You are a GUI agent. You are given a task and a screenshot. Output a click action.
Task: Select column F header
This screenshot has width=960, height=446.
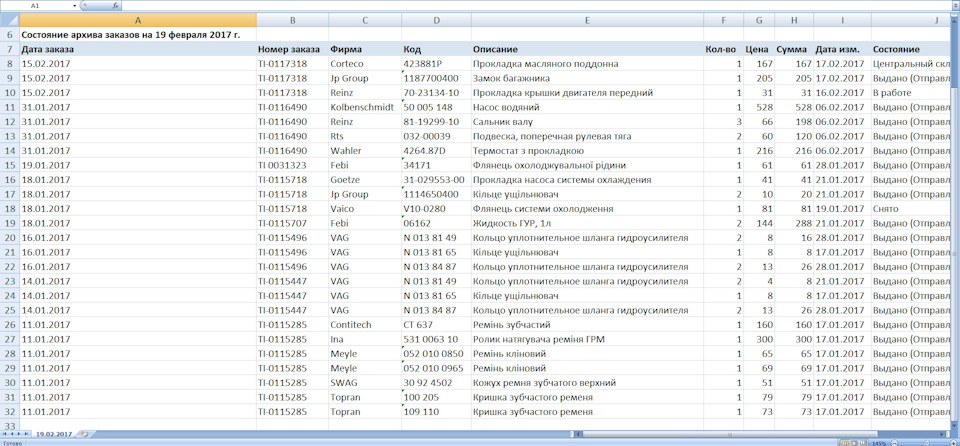[x=723, y=20]
